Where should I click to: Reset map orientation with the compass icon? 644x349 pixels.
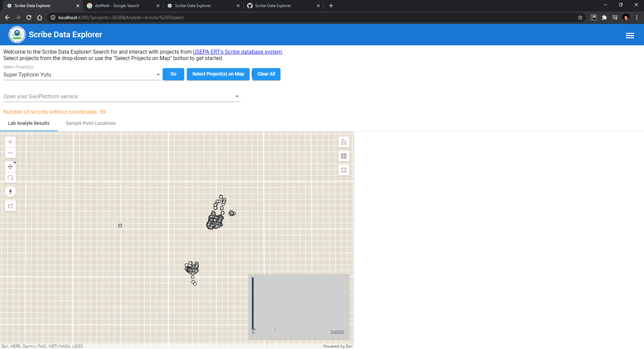[x=10, y=191]
